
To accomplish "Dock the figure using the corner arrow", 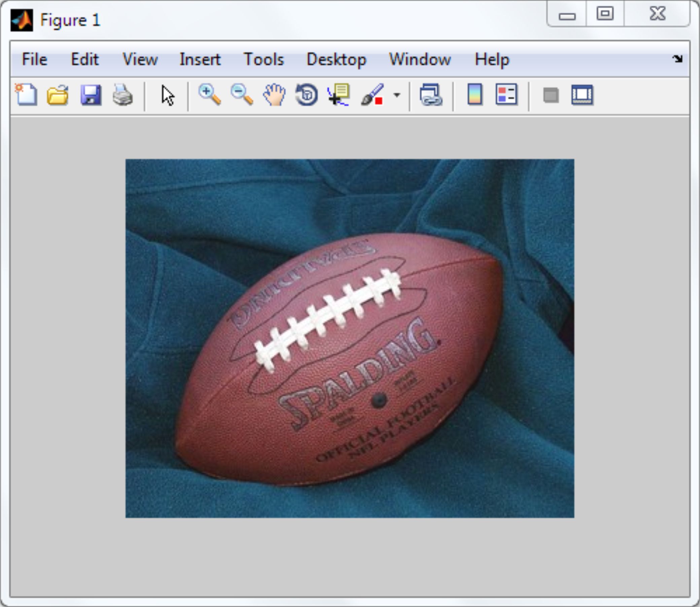I will click(677, 59).
